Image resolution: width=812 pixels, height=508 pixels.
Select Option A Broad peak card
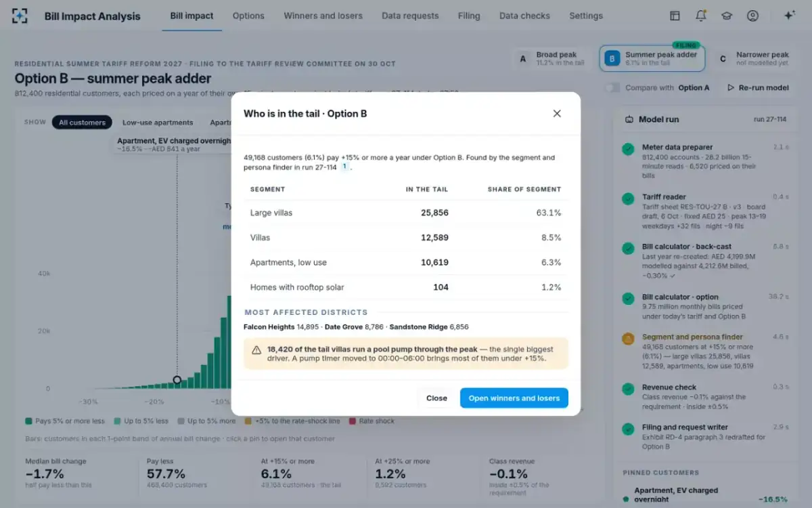(553, 59)
